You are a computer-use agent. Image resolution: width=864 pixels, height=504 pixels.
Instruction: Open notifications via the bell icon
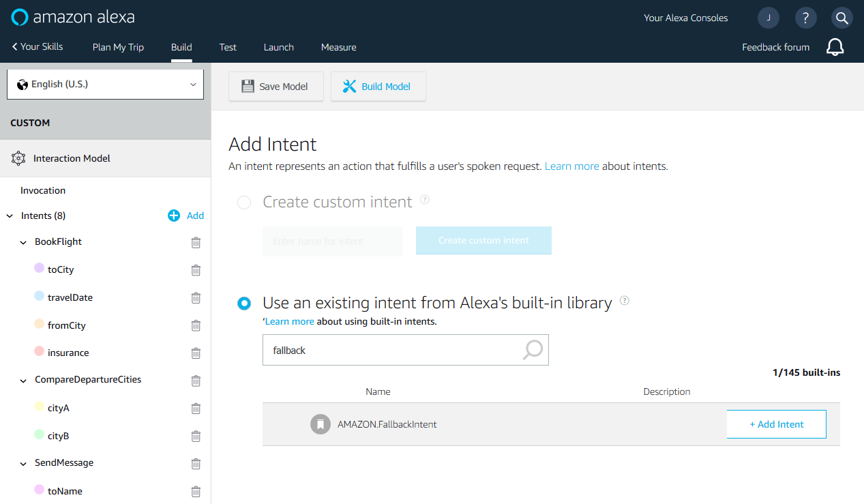(x=835, y=47)
